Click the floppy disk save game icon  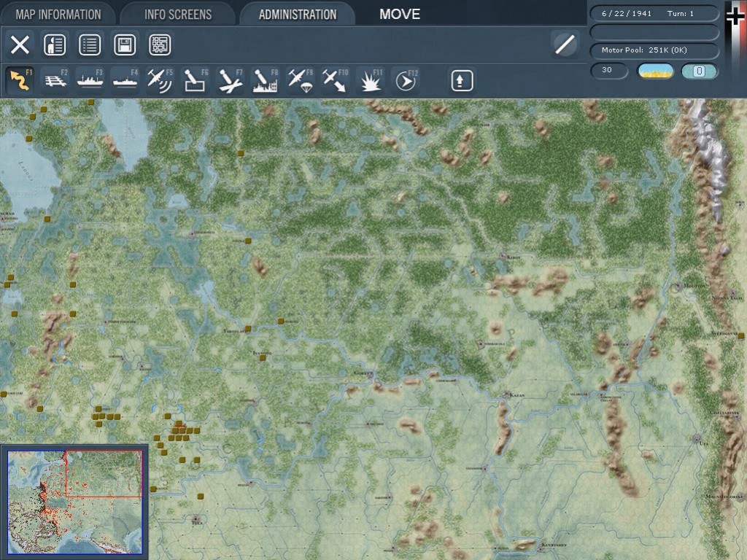click(x=125, y=44)
